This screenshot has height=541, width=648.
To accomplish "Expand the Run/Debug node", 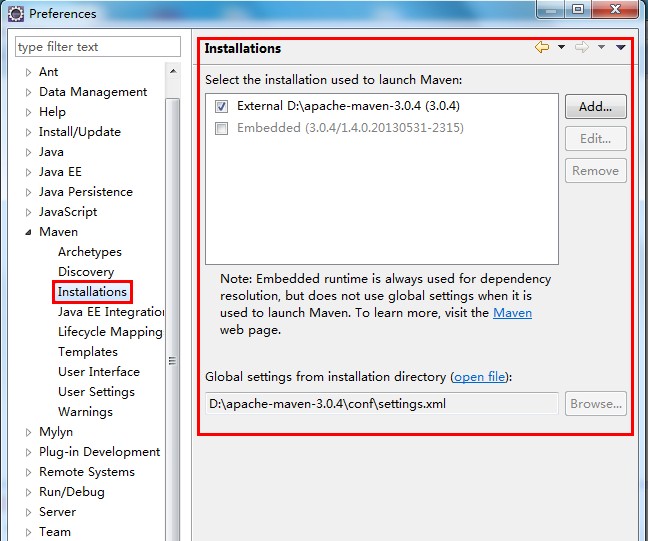I will point(28,492).
